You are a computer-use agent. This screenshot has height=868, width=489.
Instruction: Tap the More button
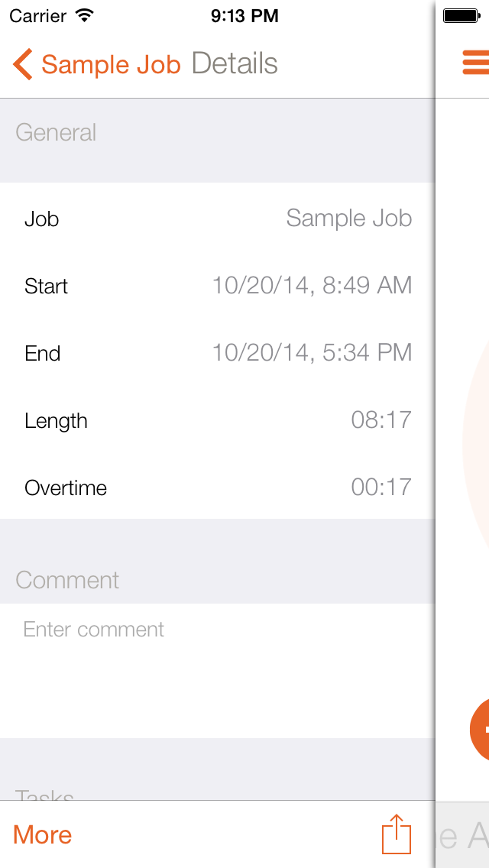42,834
